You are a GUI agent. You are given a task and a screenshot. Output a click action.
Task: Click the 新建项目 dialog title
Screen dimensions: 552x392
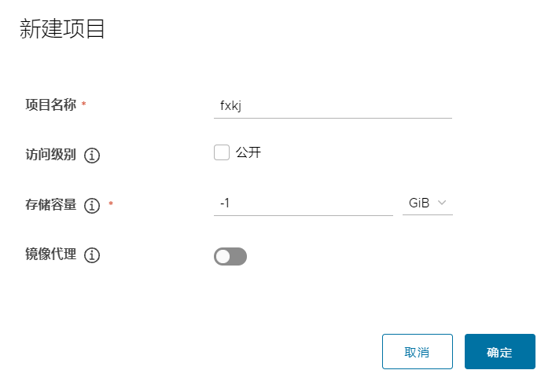62,30
